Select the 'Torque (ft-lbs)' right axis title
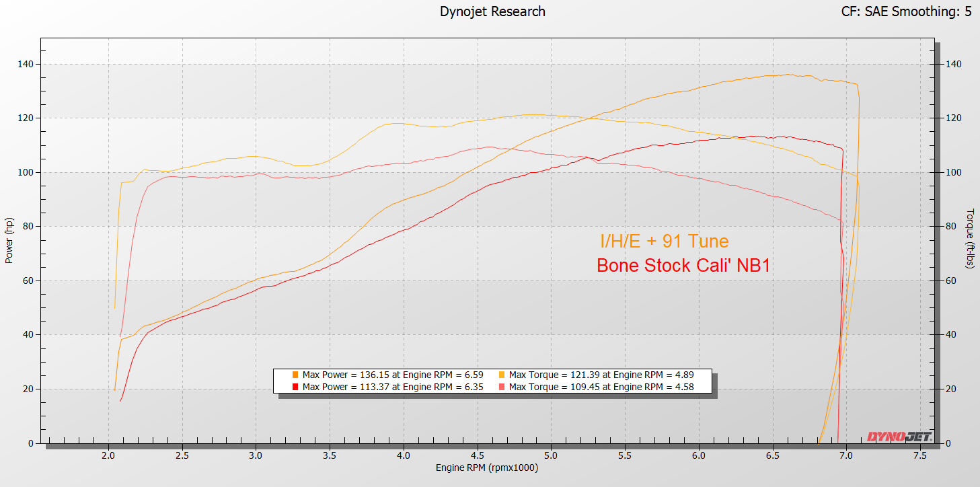Image resolution: width=980 pixels, height=487 pixels. (x=969, y=237)
